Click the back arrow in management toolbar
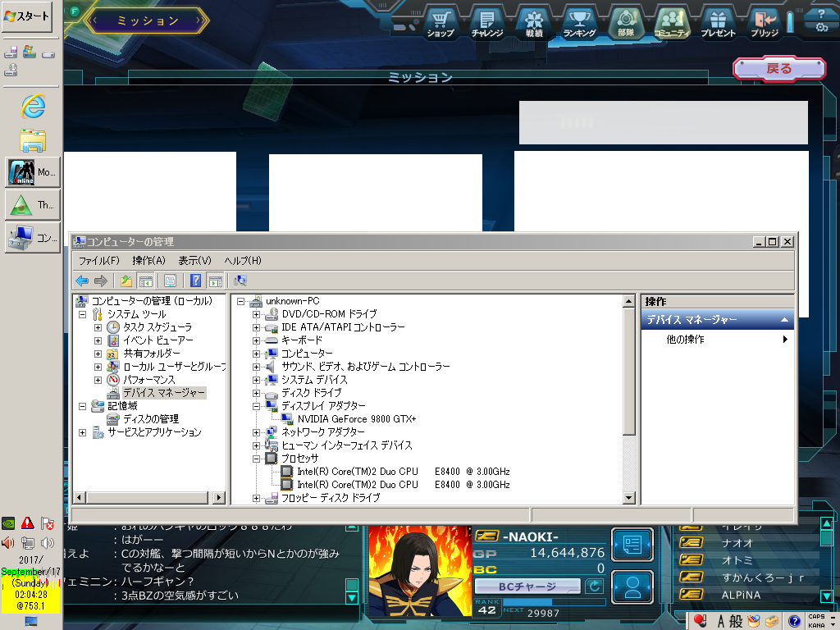Screen dimensions: 840x630 coord(82,281)
